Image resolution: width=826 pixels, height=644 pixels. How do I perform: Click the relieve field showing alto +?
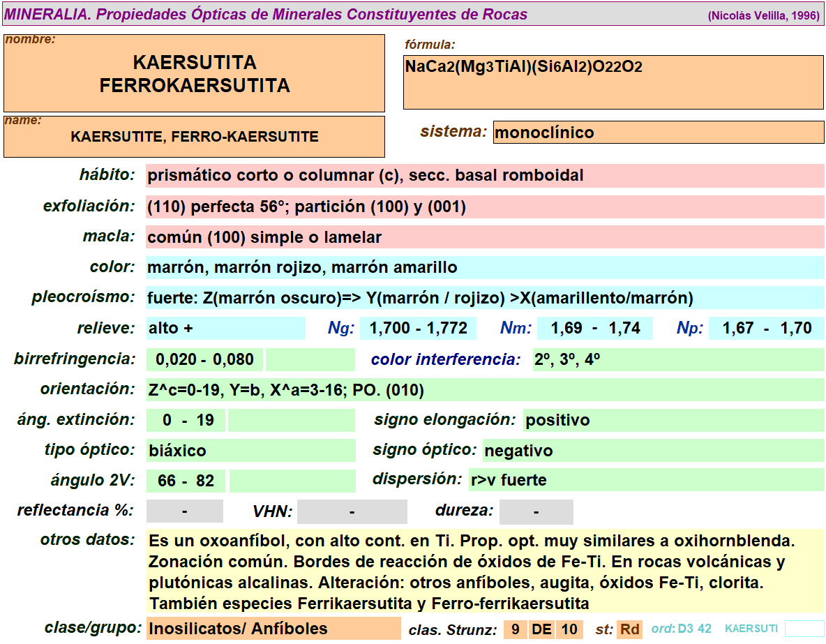tap(225, 329)
